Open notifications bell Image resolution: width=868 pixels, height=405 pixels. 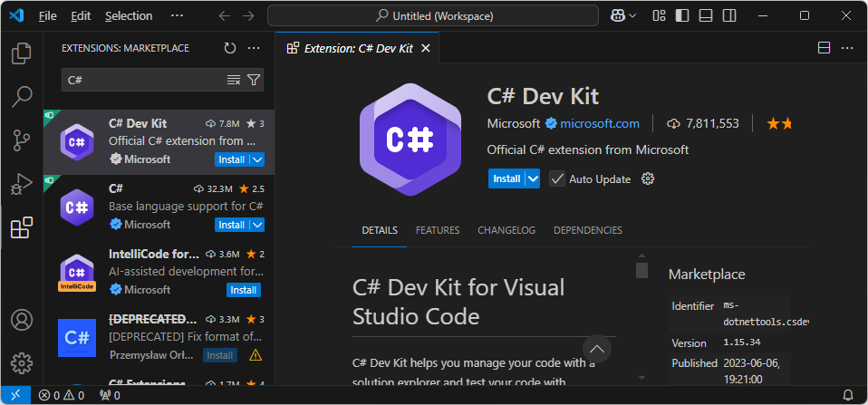click(847, 395)
